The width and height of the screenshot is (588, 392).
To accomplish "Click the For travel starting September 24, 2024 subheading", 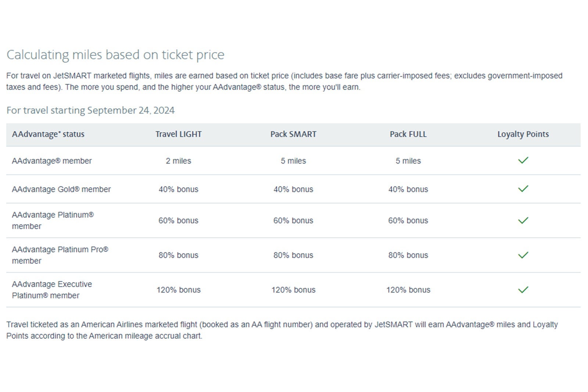I will [x=90, y=110].
